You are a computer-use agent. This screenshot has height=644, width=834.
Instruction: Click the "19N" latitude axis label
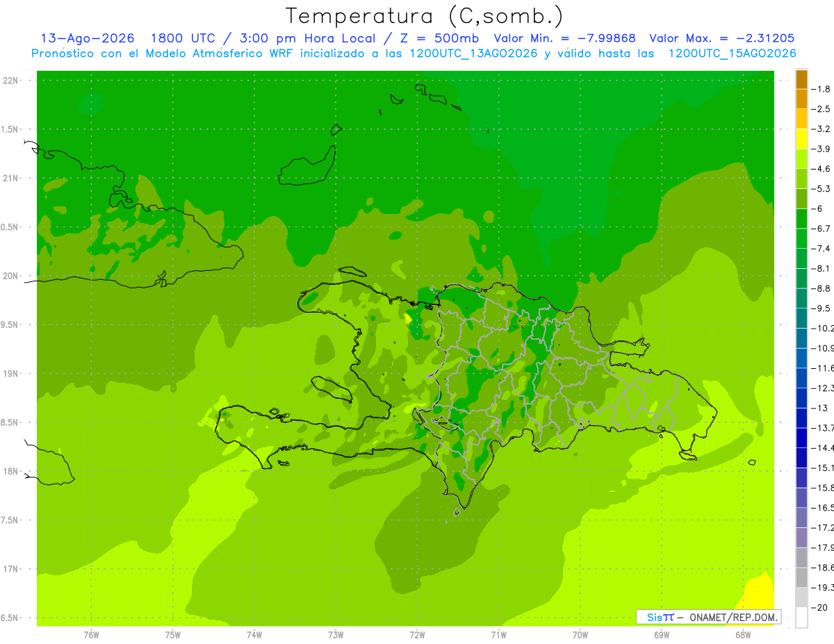pos(10,374)
